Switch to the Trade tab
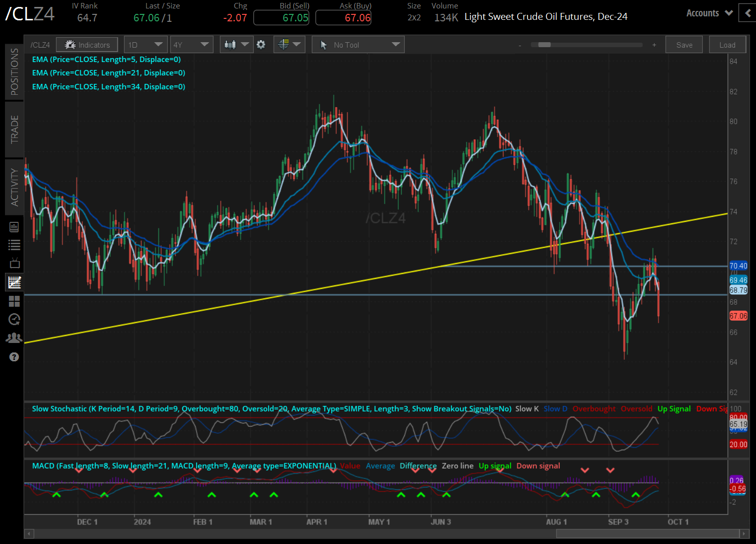Screen dimensions: 756x544 click(x=14, y=129)
